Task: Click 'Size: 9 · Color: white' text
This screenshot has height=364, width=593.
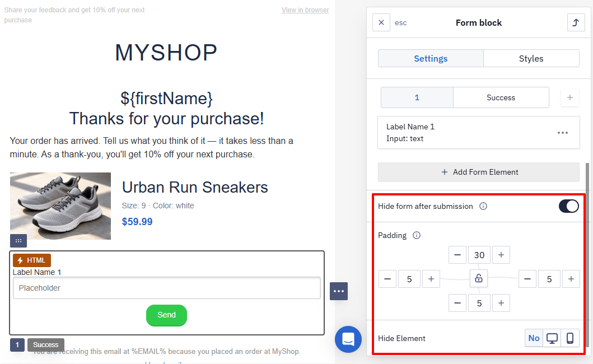Action: click(x=158, y=206)
